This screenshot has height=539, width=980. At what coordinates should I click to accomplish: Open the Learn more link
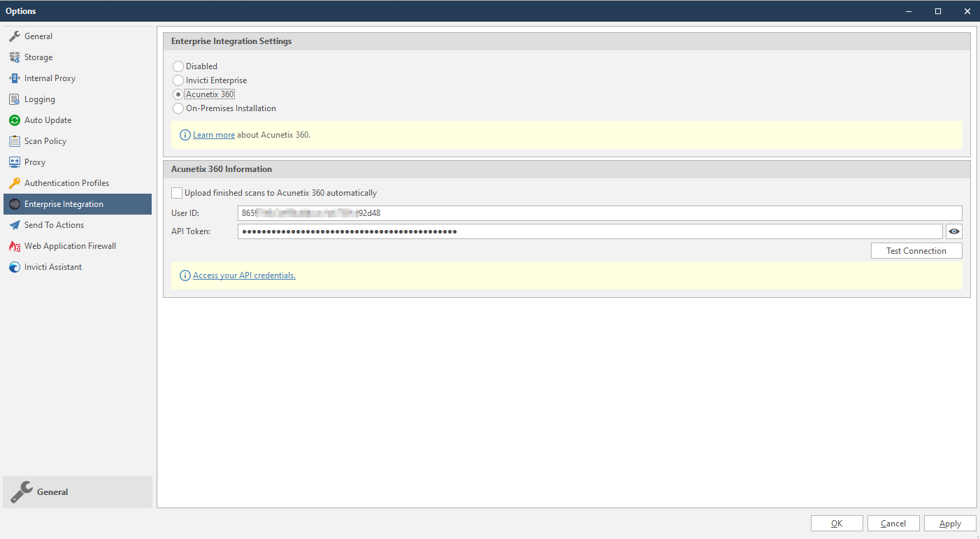tap(214, 135)
